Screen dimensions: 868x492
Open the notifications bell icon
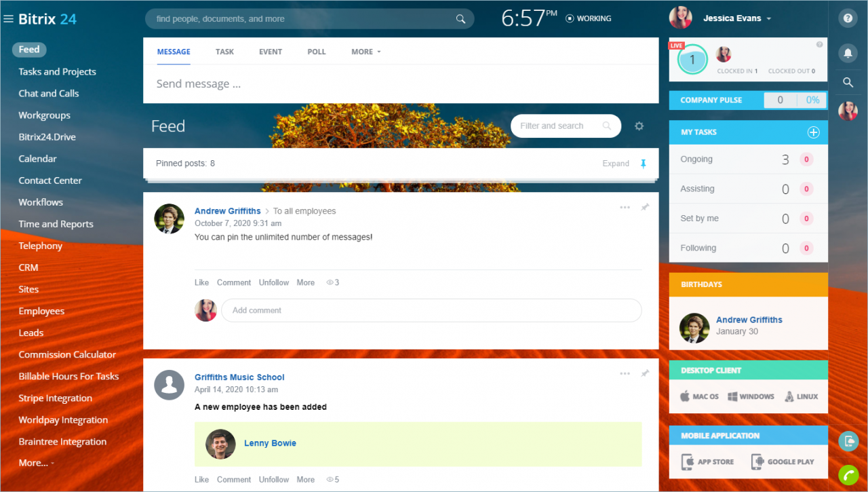pos(848,52)
